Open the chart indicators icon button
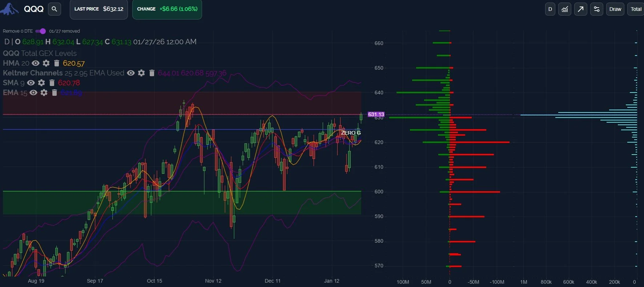This screenshot has width=644, height=287. pos(565,9)
